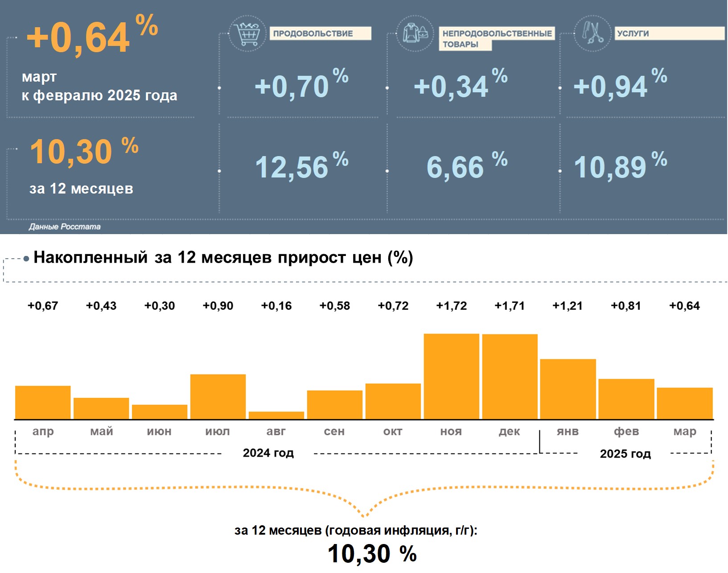Click the +0,67 value label above апр

click(43, 306)
